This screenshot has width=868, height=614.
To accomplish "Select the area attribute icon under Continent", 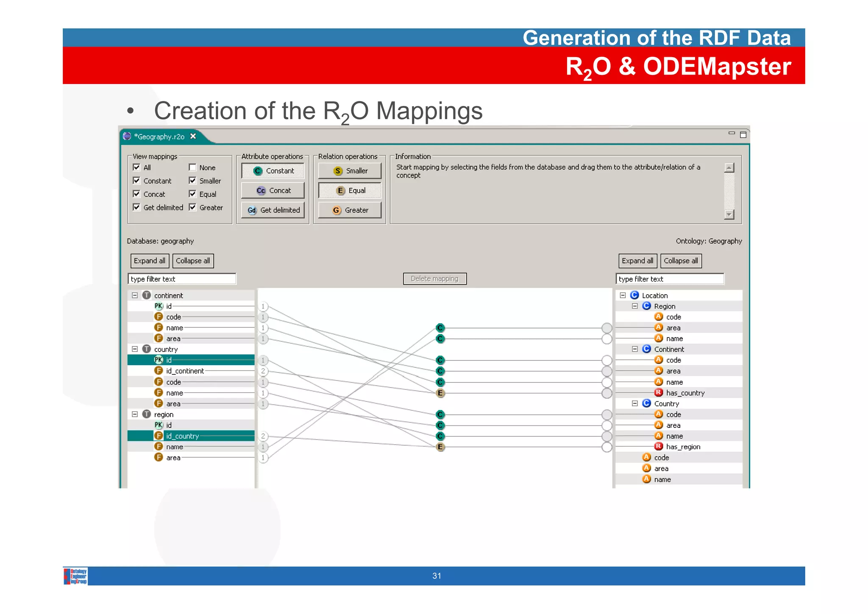I will [x=659, y=371].
